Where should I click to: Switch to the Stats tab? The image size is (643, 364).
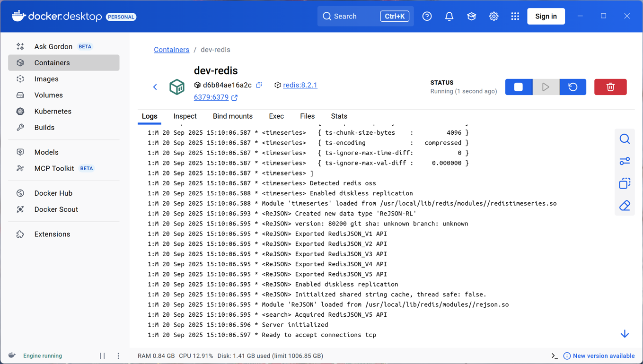tap(339, 116)
